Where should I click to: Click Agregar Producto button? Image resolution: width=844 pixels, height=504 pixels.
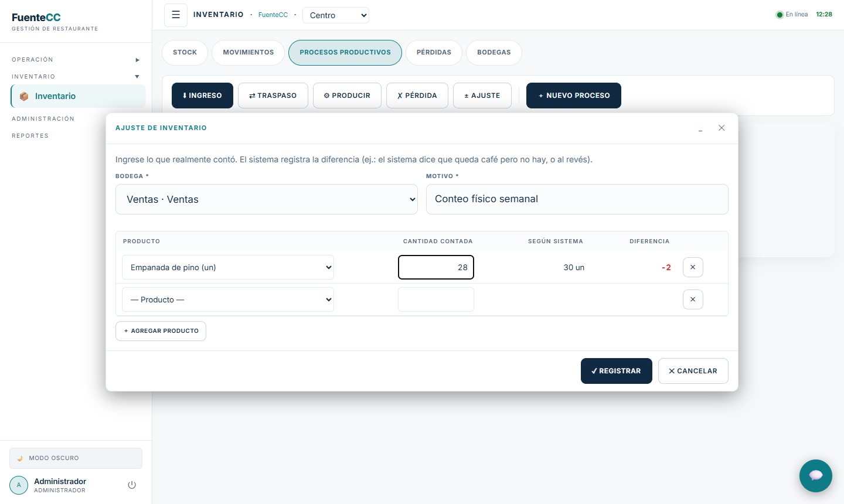point(161,331)
